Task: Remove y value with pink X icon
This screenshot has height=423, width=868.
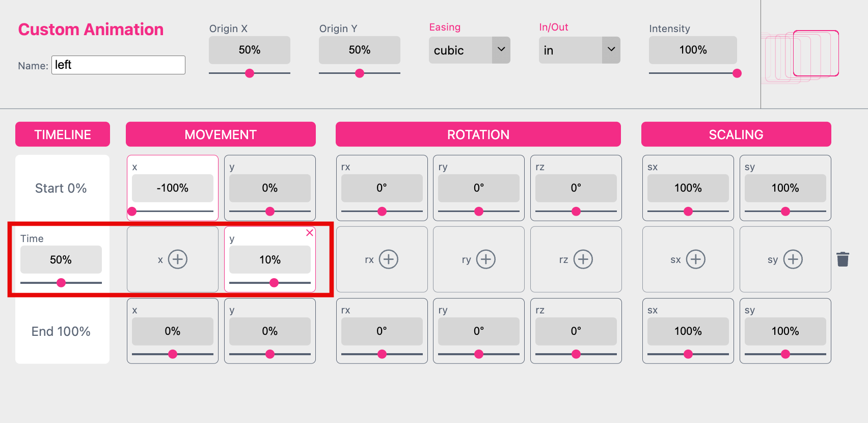Action: (x=309, y=233)
